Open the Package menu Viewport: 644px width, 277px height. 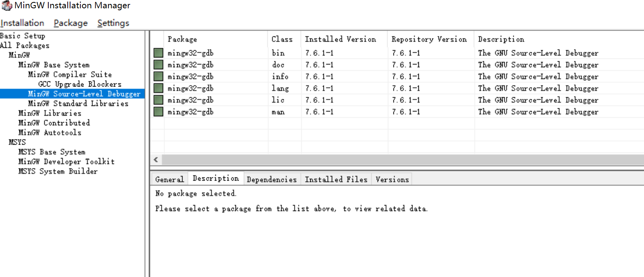[70, 23]
